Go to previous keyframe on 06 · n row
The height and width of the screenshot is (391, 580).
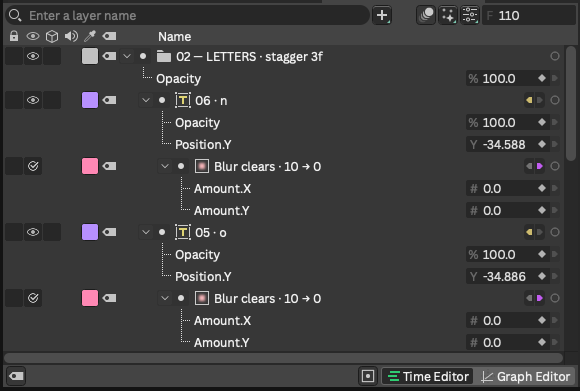[x=529, y=100]
